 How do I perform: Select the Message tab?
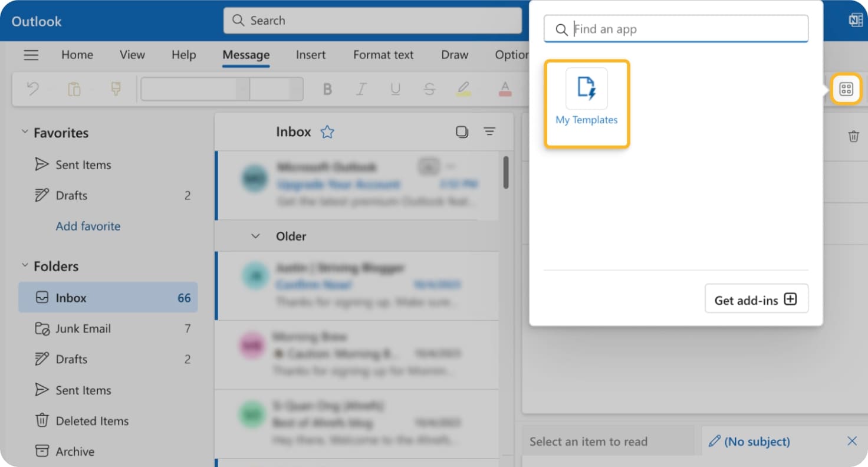(x=246, y=55)
